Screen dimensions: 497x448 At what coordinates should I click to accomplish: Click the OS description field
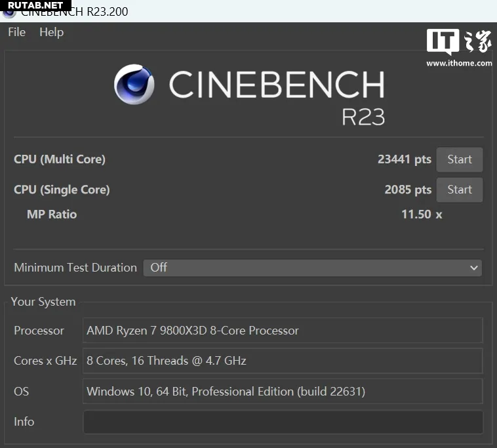[x=283, y=391]
